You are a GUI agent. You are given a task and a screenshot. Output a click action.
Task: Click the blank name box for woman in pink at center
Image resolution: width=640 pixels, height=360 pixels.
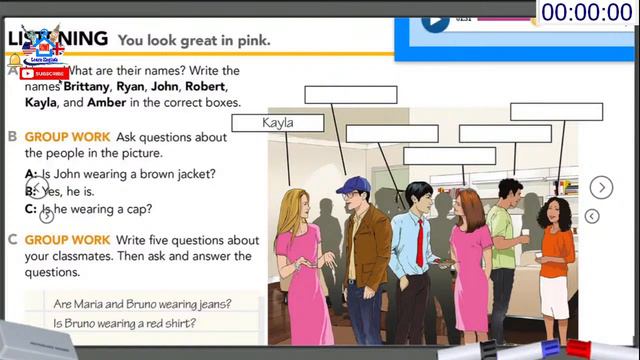449,156
